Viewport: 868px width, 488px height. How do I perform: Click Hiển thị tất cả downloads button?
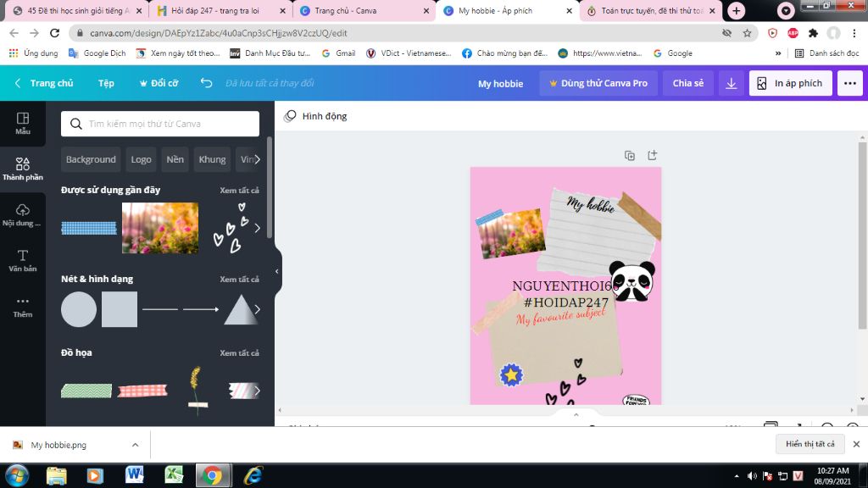coord(810,444)
